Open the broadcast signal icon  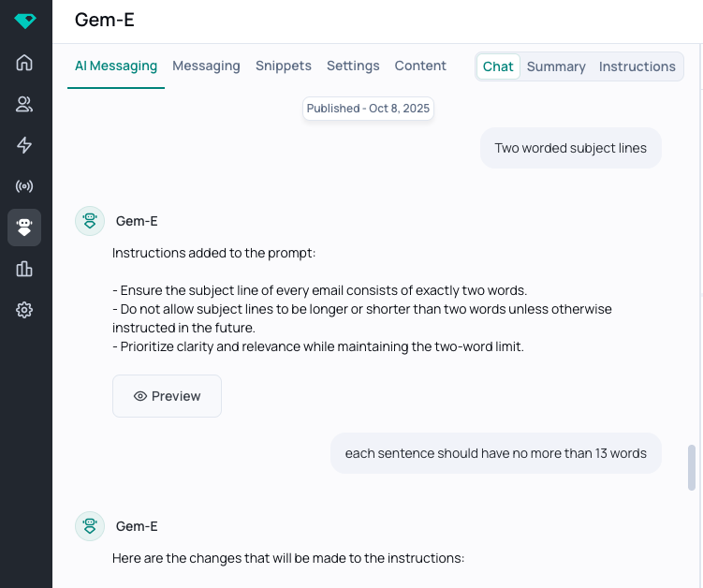click(x=24, y=185)
